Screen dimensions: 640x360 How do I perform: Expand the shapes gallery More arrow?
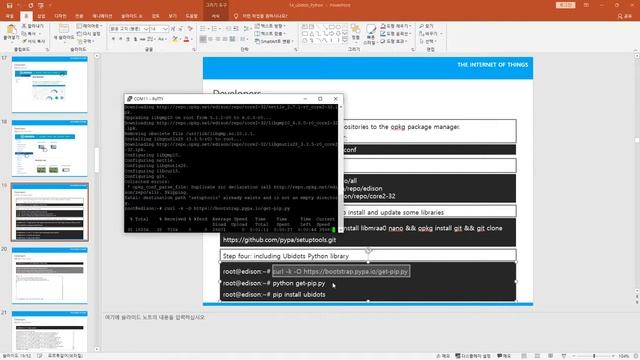(345, 41)
